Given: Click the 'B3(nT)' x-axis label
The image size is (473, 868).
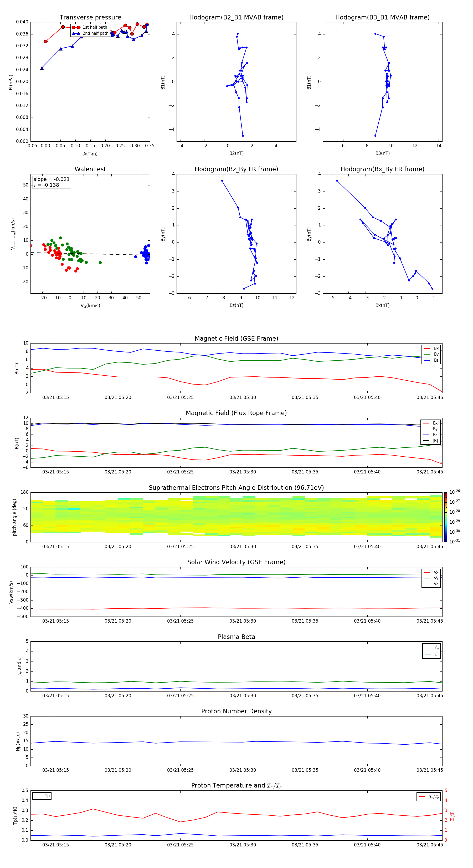Looking at the screenshot, I should 382,153.
